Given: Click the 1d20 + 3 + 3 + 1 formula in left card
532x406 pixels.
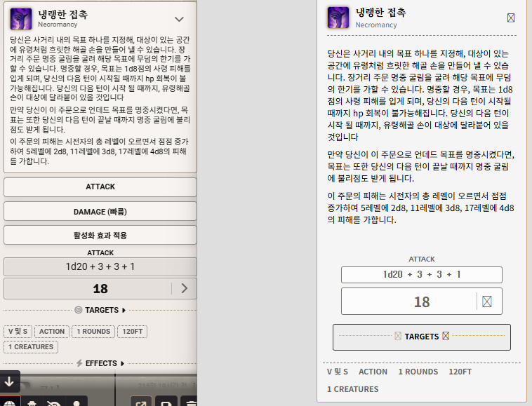Looking at the screenshot, I should click(x=100, y=266).
